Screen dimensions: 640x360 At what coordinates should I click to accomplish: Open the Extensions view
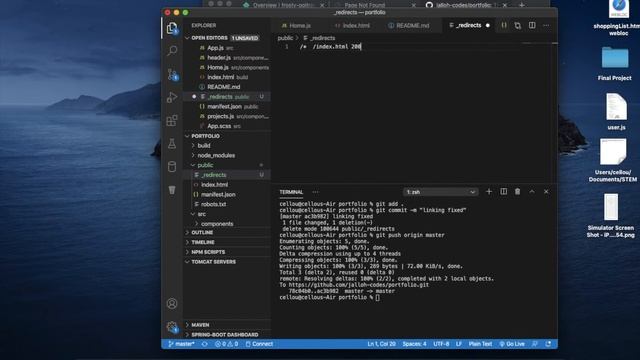click(x=172, y=120)
